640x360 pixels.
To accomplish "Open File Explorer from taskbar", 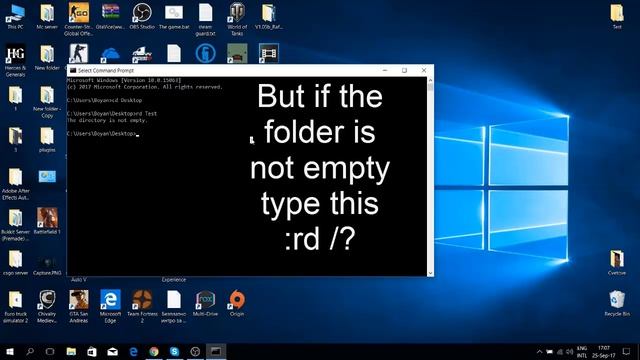I will click(x=71, y=351).
